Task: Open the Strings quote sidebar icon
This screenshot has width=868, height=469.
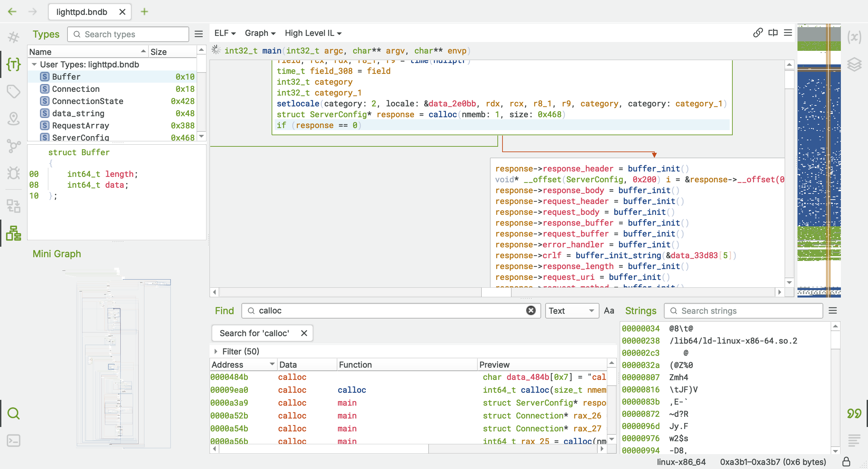Action: point(854,413)
